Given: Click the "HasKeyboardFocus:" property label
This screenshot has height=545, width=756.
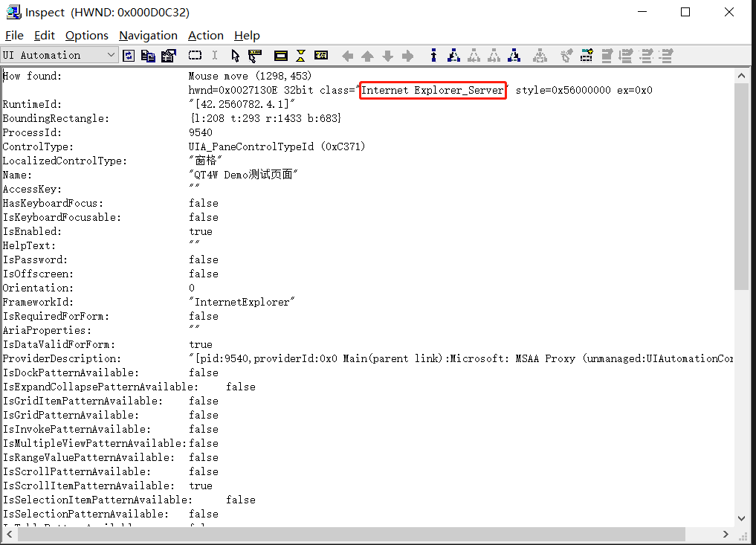Looking at the screenshot, I should click(x=53, y=203).
